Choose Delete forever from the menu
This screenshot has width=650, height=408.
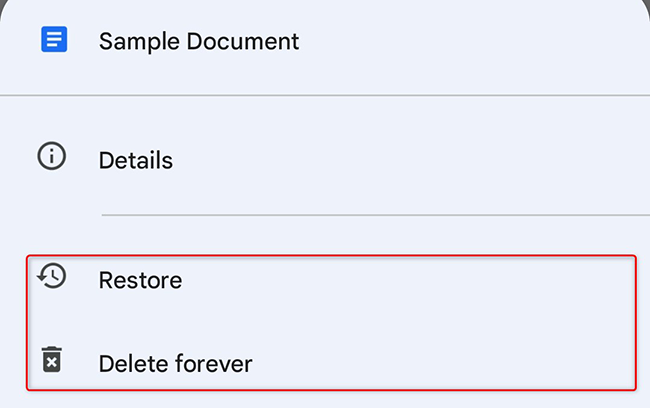coord(175,363)
